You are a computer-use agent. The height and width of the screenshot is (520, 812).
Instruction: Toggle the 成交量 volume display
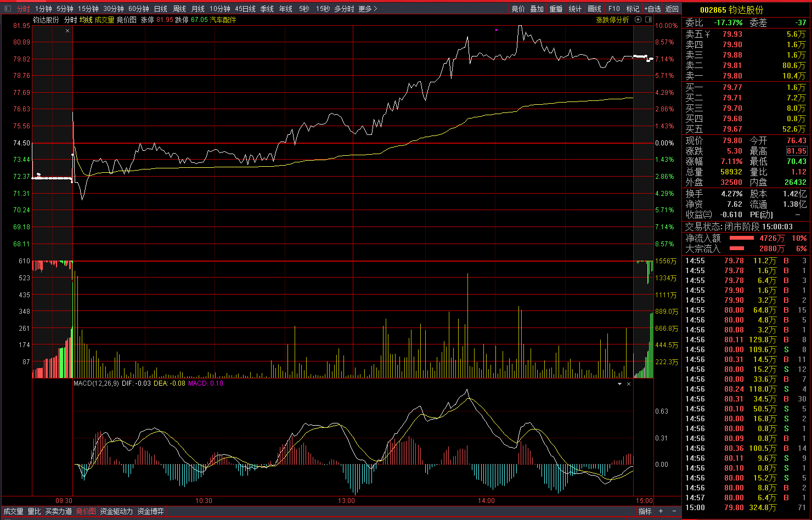[104, 20]
